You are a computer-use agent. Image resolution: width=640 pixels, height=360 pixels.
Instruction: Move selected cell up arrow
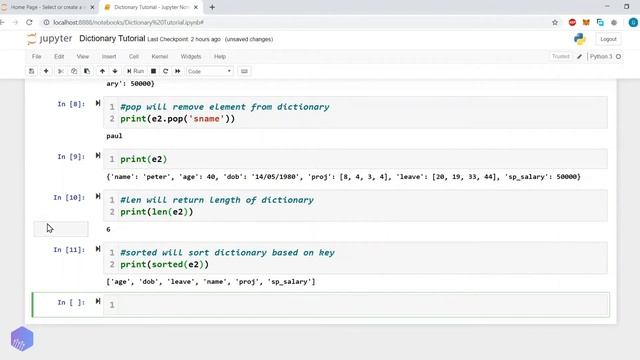[x=102, y=71]
